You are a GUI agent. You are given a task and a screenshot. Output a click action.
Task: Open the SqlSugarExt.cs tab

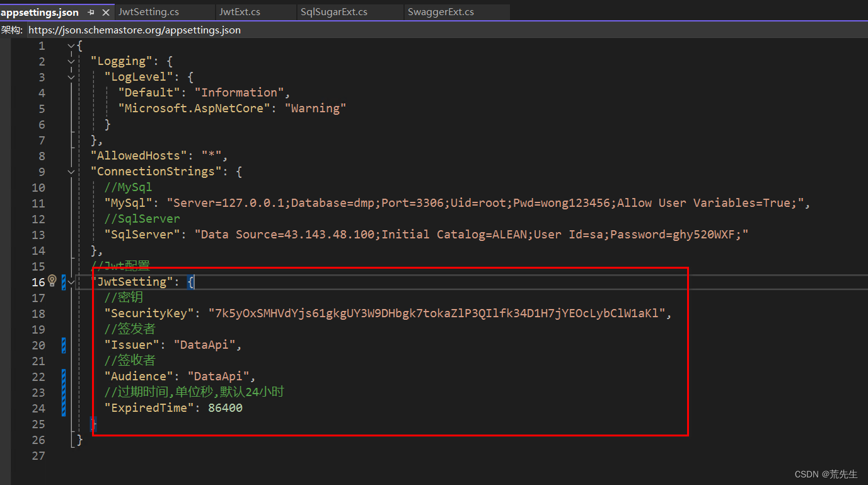point(334,12)
